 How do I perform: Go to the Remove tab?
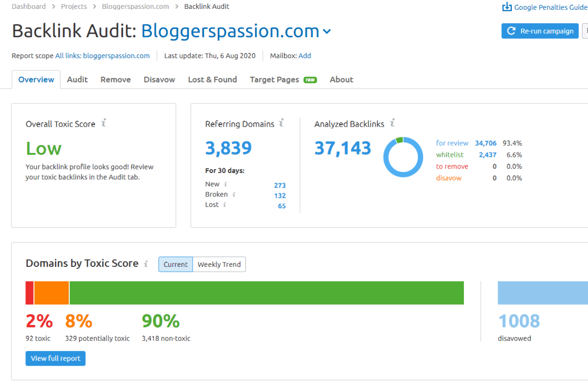coord(116,80)
